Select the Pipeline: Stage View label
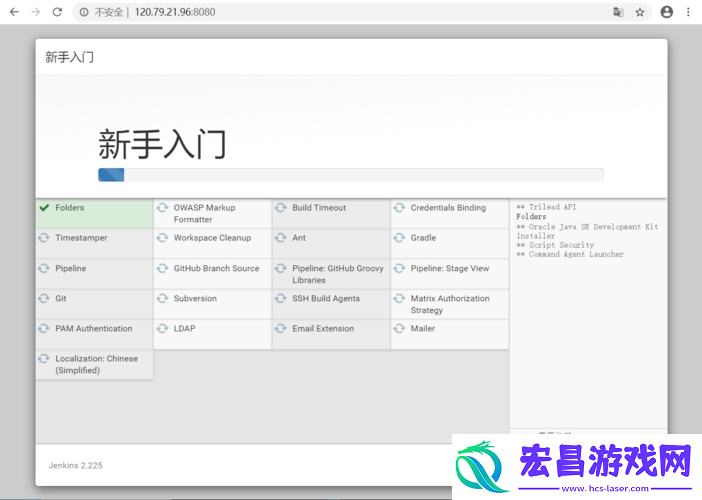Viewport: 702px width, 500px height. pyautogui.click(x=450, y=268)
